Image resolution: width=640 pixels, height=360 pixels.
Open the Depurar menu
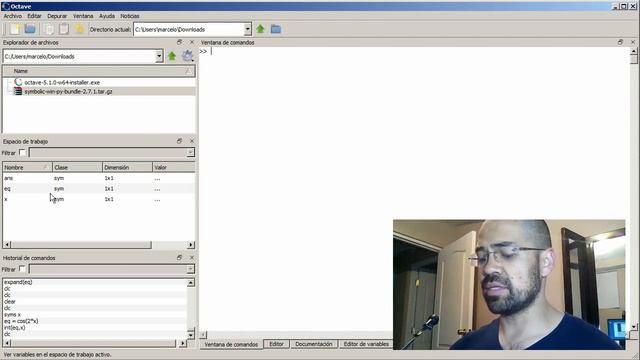[57, 16]
